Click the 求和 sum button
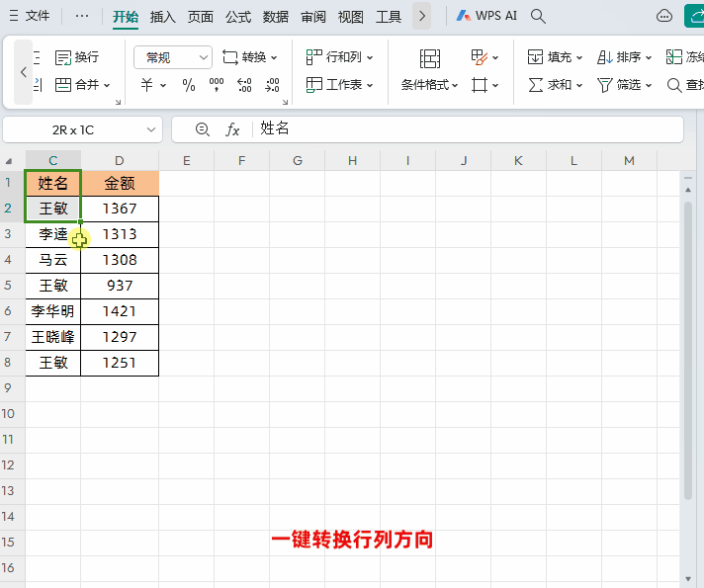This screenshot has width=704, height=588. pos(550,85)
